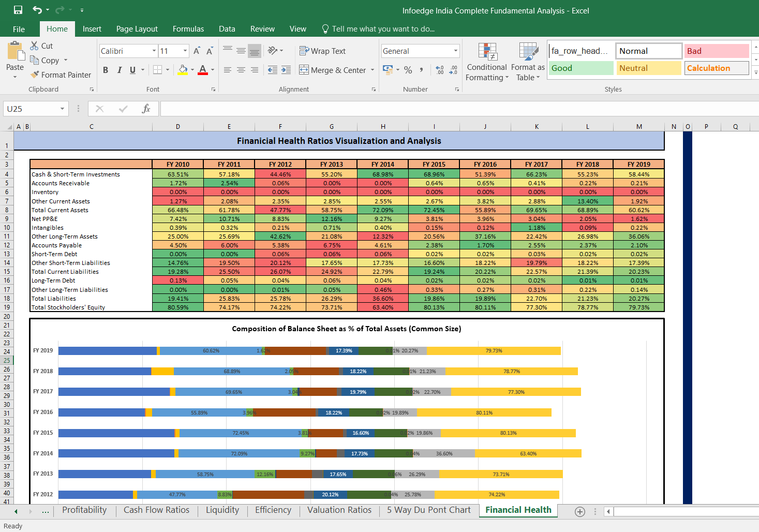This screenshot has width=759, height=532.
Task: Click the Paste clipboard icon
Action: point(15,51)
